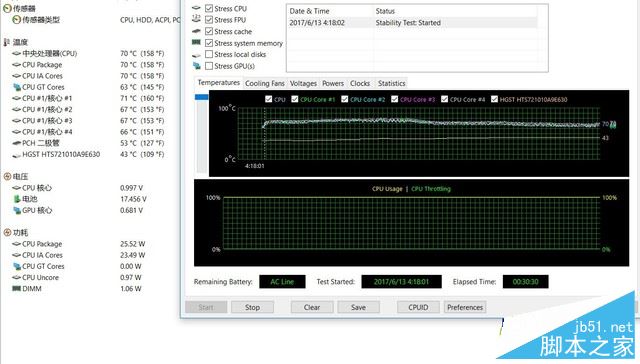Click the GPU 核心 voltage icon

click(x=17, y=210)
